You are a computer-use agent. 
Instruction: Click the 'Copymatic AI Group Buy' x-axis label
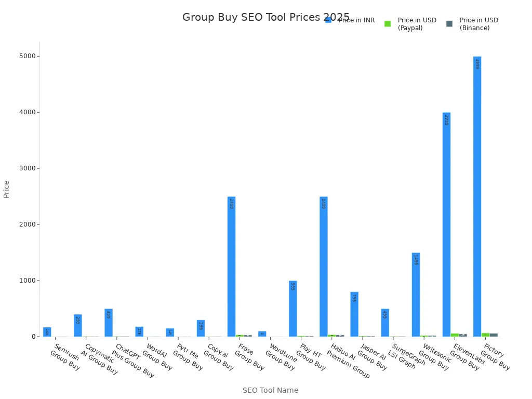pyautogui.click(x=99, y=359)
